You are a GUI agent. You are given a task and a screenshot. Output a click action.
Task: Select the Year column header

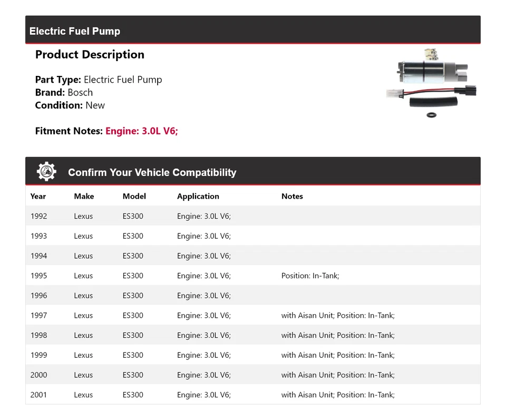(x=38, y=196)
